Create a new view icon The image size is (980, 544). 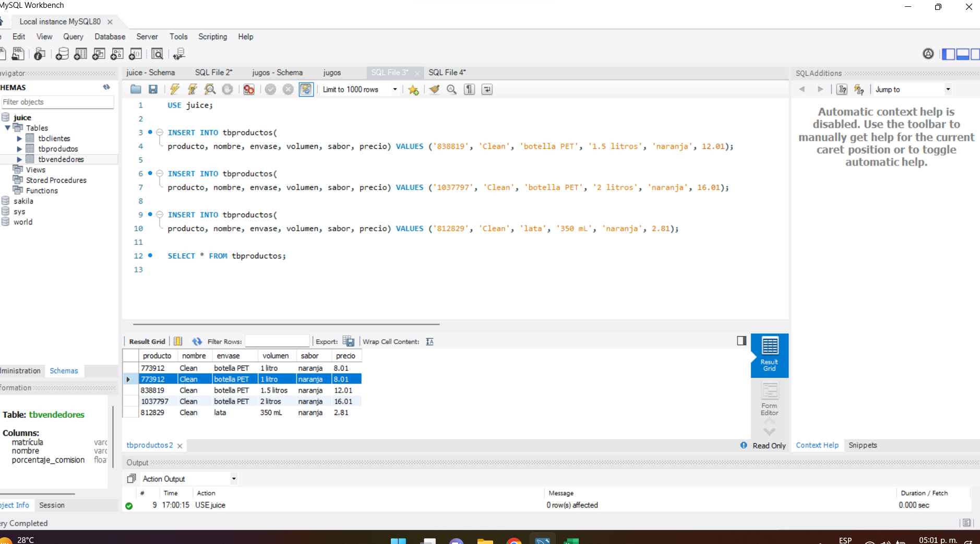pyautogui.click(x=99, y=54)
